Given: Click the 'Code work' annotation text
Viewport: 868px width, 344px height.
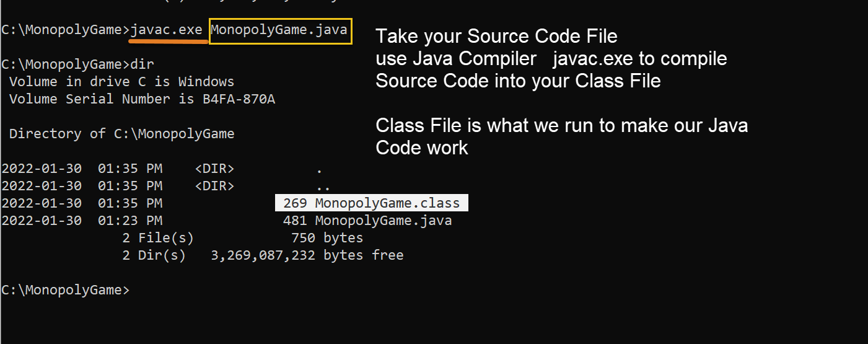Looking at the screenshot, I should coord(421,148).
